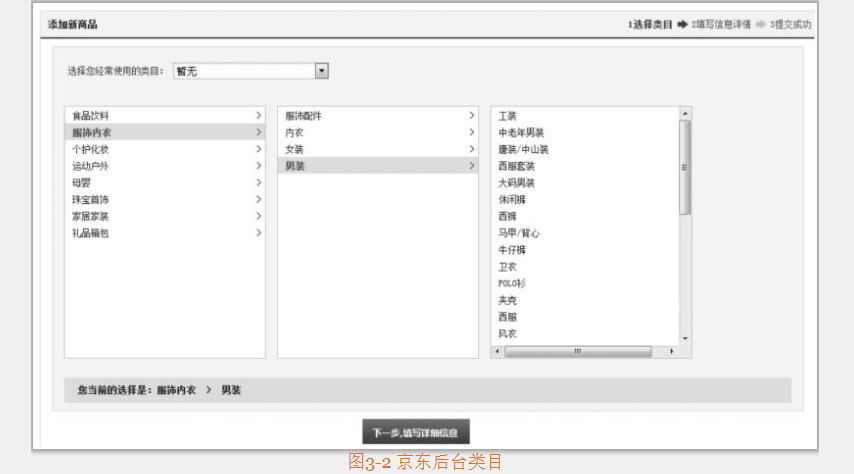Viewport: 854px width, 474px height.
Task: Select 食品饮料 category
Action: (90, 116)
